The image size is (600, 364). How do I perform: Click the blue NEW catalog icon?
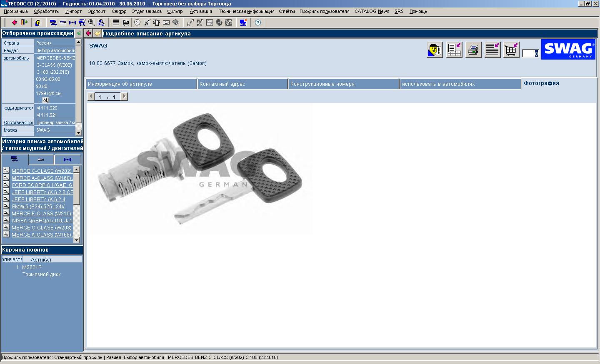(243, 22)
